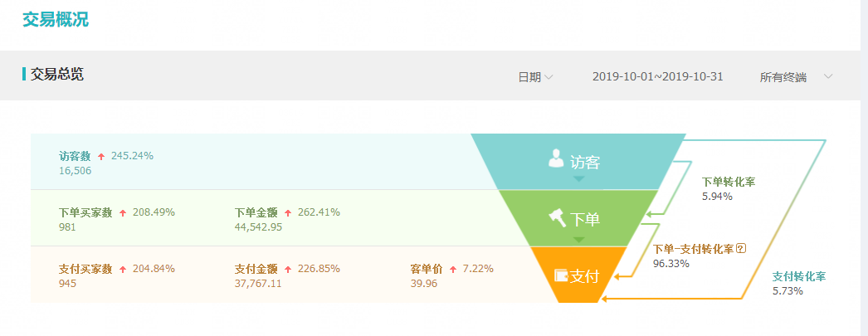Click the 支付金额 metric label
This screenshot has width=868, height=336.
(x=256, y=269)
